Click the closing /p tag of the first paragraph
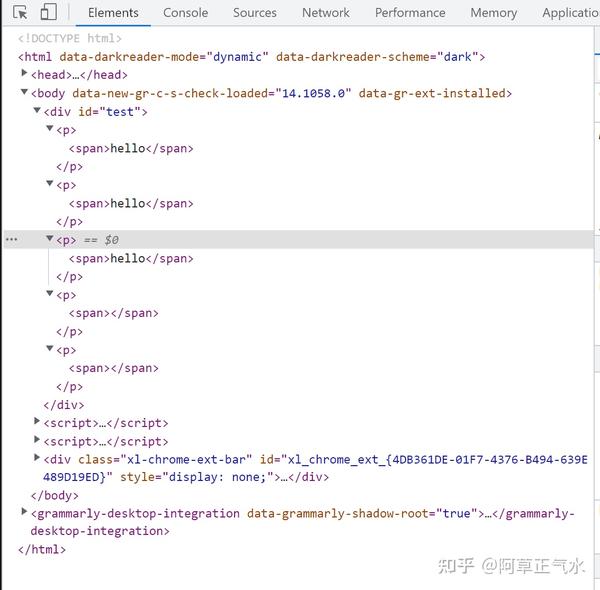Screen dimensions: 600x590 69,166
